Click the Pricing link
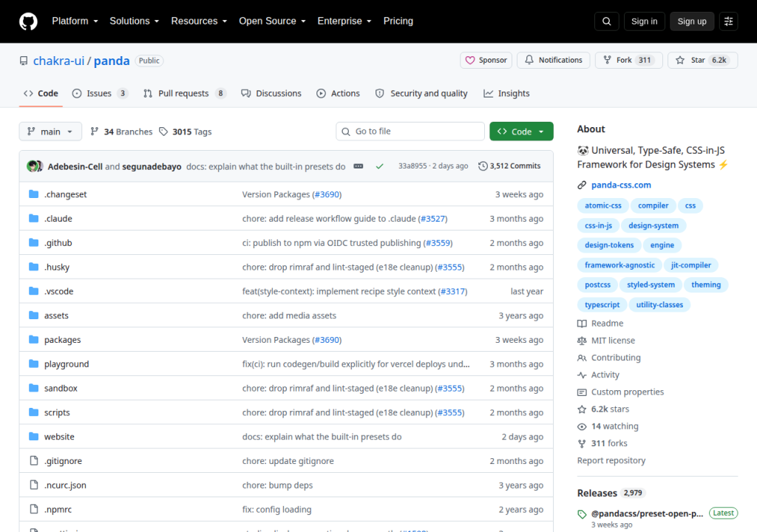 (x=398, y=21)
